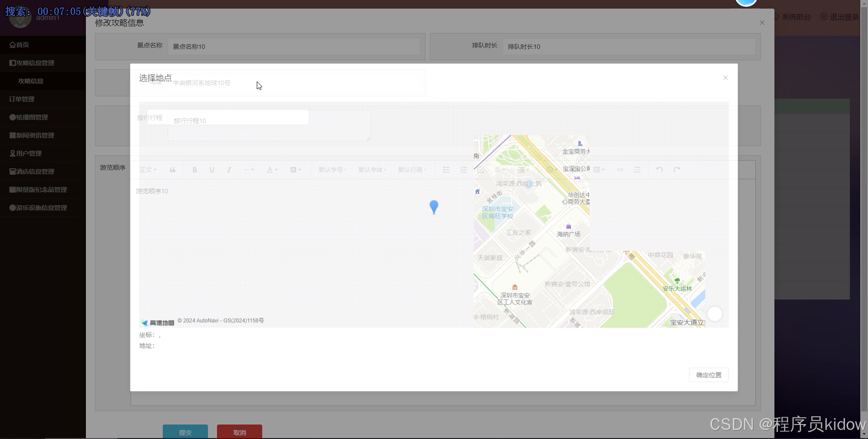The image size is (868, 439).
Task: Click the 景点名称 input field
Action: 294,47
